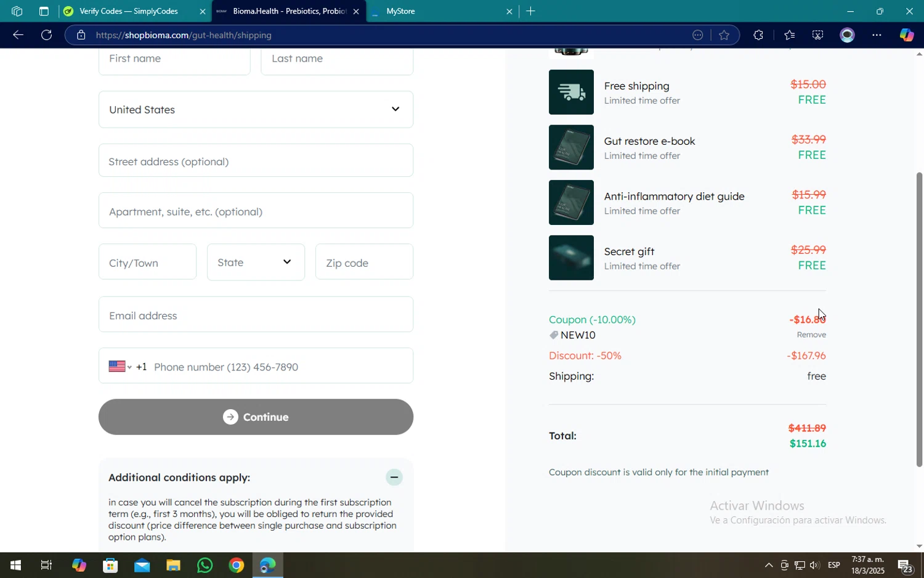Collapse Additional conditions section
The width and height of the screenshot is (924, 578).
[394, 478]
